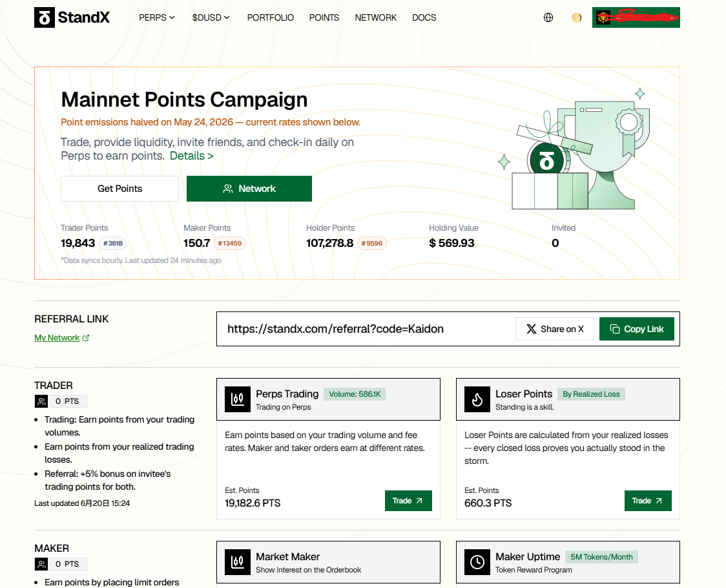Click the Market Maker chart icon
Screen dimensions: 726x588
[x=238, y=562]
